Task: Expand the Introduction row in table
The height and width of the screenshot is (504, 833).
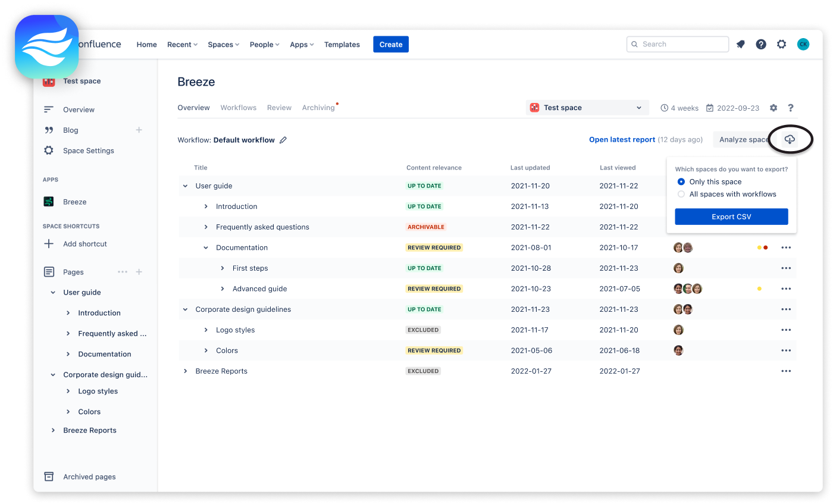Action: [206, 206]
